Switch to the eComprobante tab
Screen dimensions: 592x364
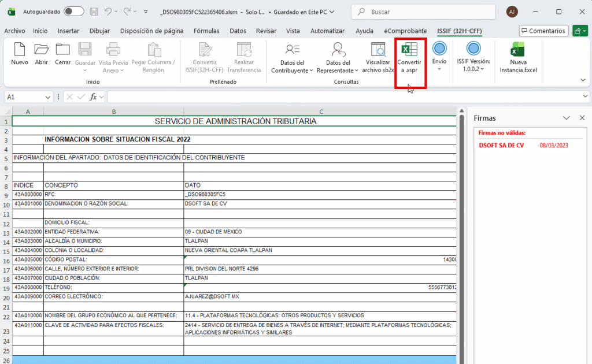click(x=405, y=31)
